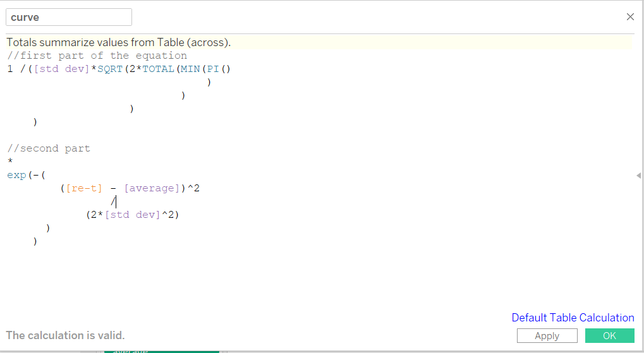Click the TOTAL function in the formula
Screen dimensions: 644x353
158,69
